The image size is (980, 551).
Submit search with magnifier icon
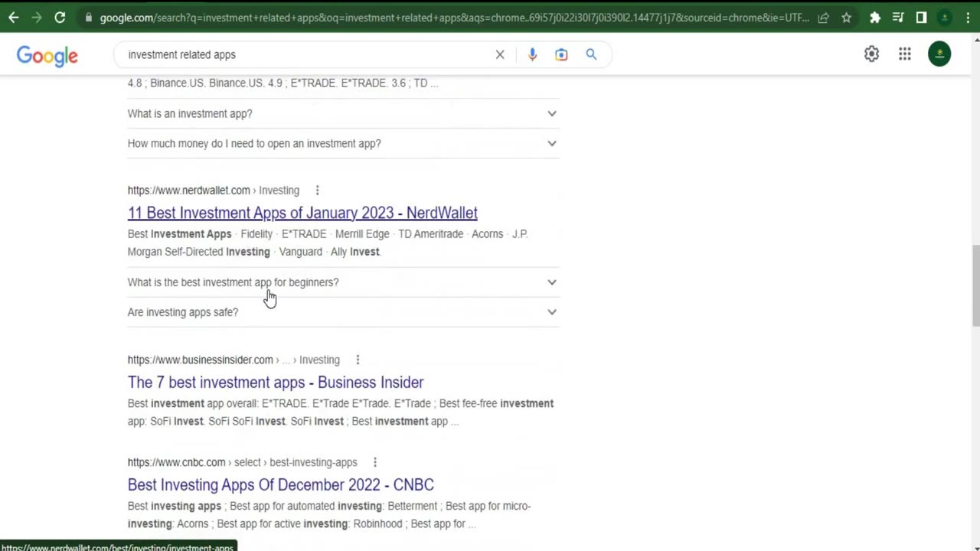(591, 54)
